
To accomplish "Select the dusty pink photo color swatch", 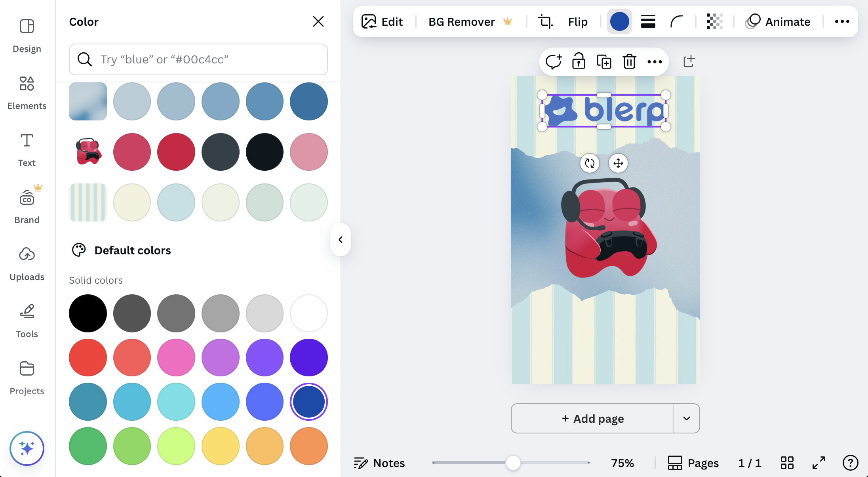I will 309,152.
